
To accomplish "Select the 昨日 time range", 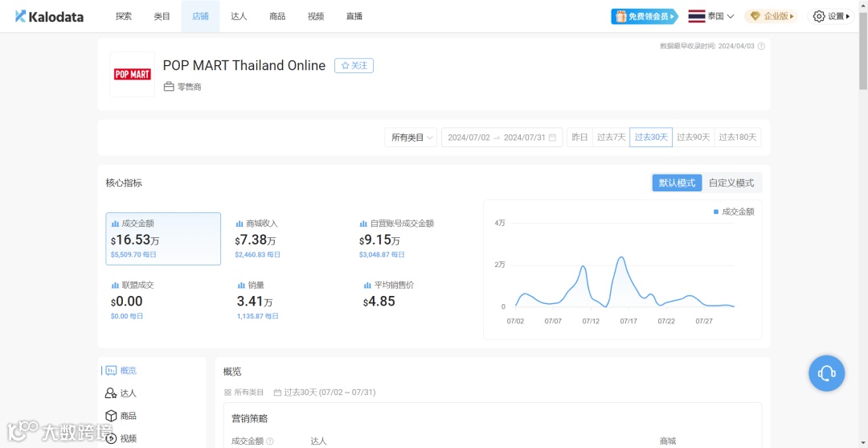I will (x=579, y=138).
